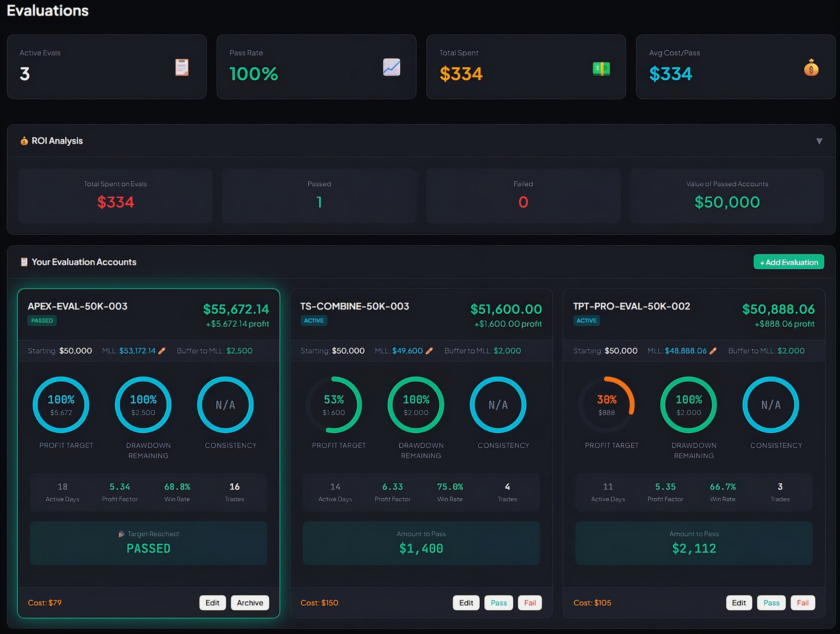This screenshot has height=634, width=840.
Task: Click the cash icon in Total Spent card
Action: 601,68
